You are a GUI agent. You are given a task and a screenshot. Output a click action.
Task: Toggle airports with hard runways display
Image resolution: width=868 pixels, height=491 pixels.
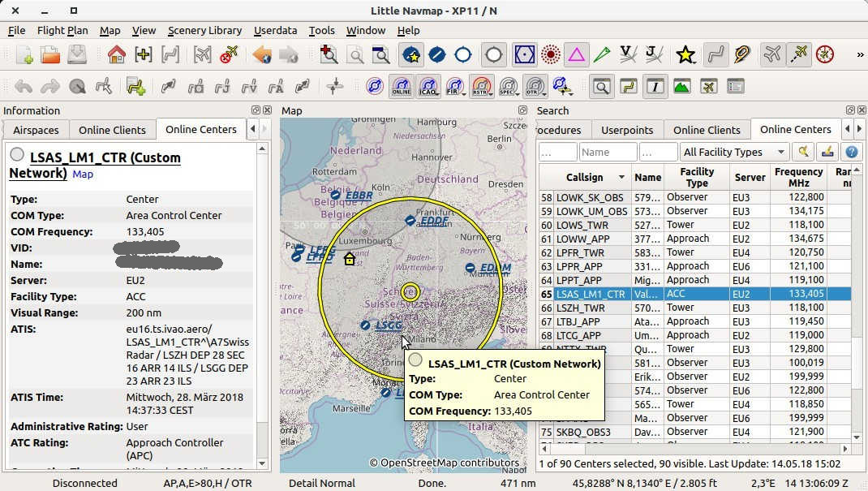pyautogui.click(x=436, y=55)
